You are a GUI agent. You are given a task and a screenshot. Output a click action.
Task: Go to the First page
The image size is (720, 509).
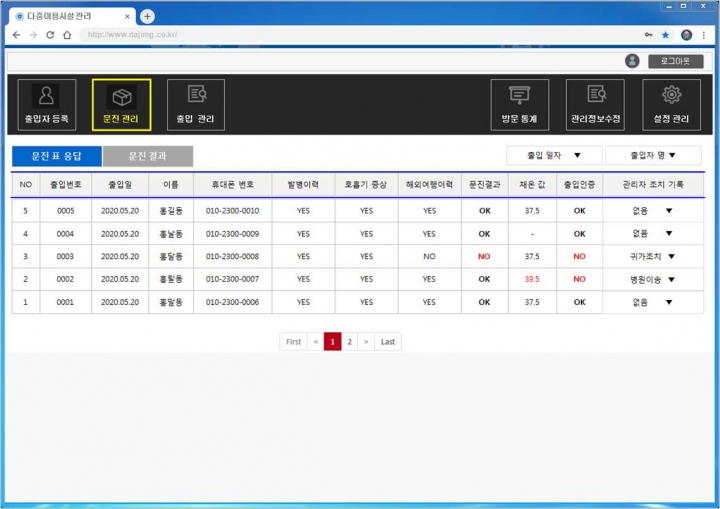[293, 342]
